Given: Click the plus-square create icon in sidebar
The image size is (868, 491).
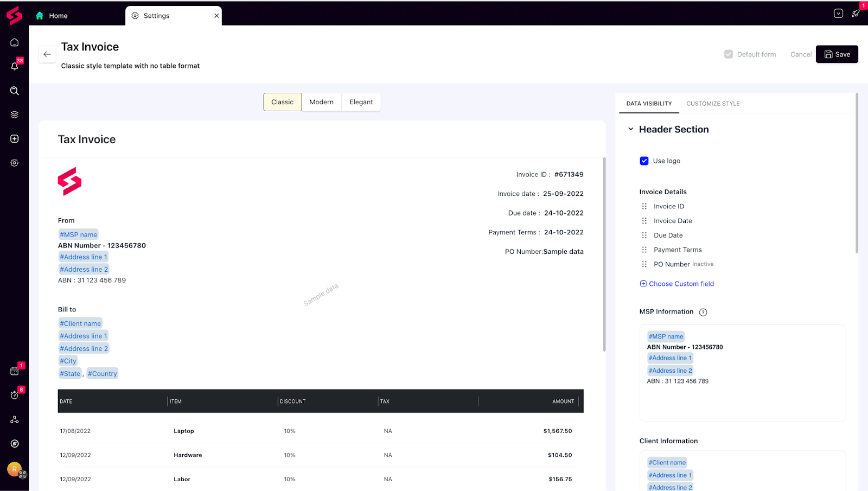Looking at the screenshot, I should tap(15, 139).
